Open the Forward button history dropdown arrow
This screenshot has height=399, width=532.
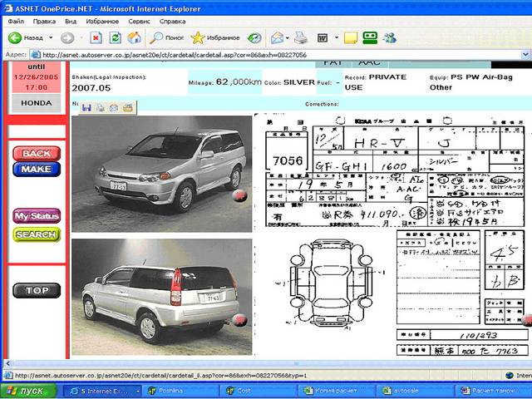(x=81, y=37)
